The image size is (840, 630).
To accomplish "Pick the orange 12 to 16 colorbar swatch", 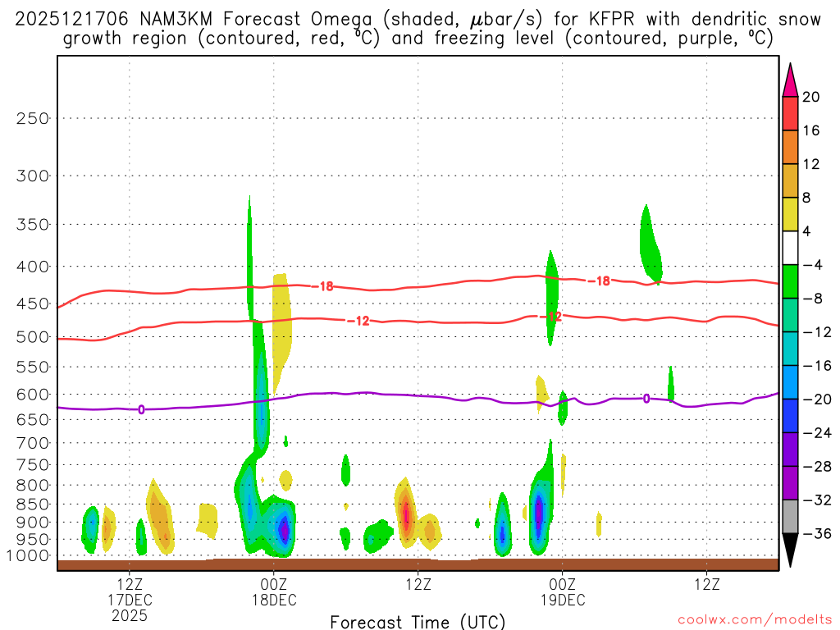I will tap(790, 148).
